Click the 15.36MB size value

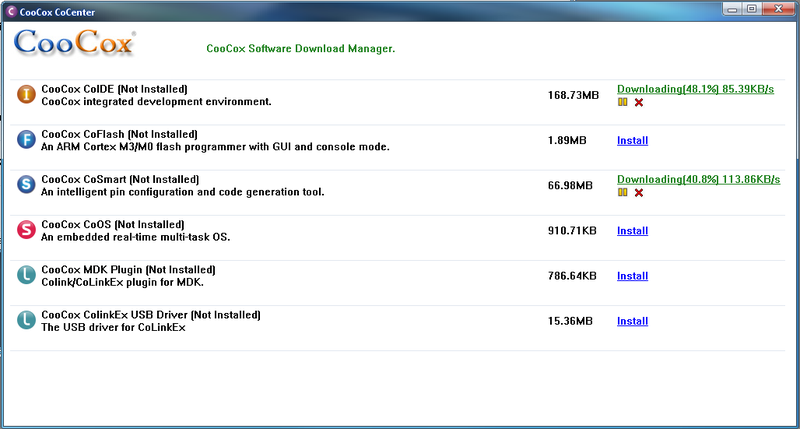point(570,321)
